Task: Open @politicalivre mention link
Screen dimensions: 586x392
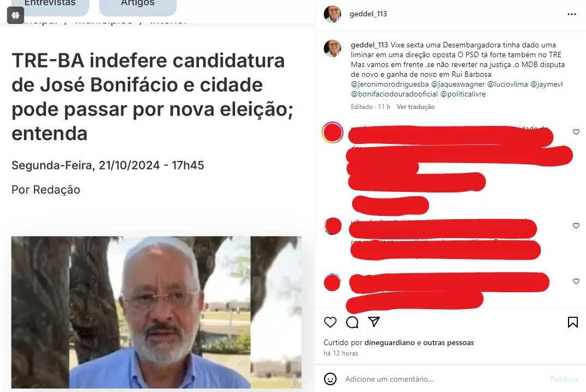Action: click(463, 94)
